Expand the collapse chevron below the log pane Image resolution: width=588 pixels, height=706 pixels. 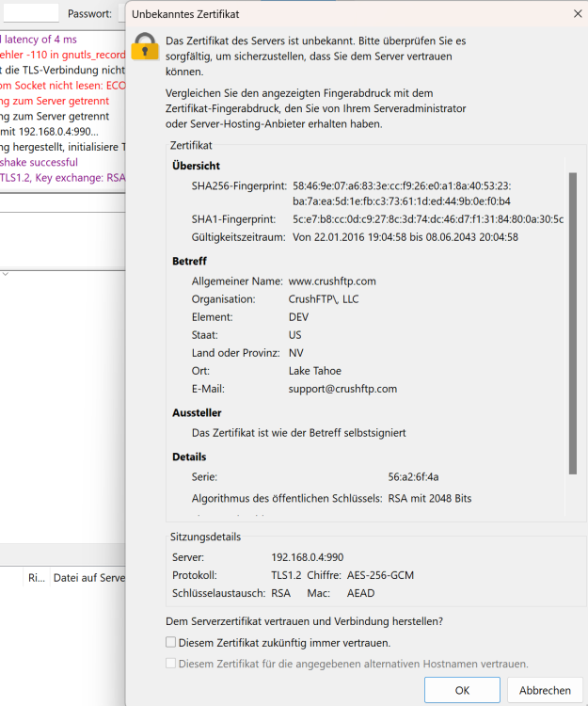coord(6,274)
